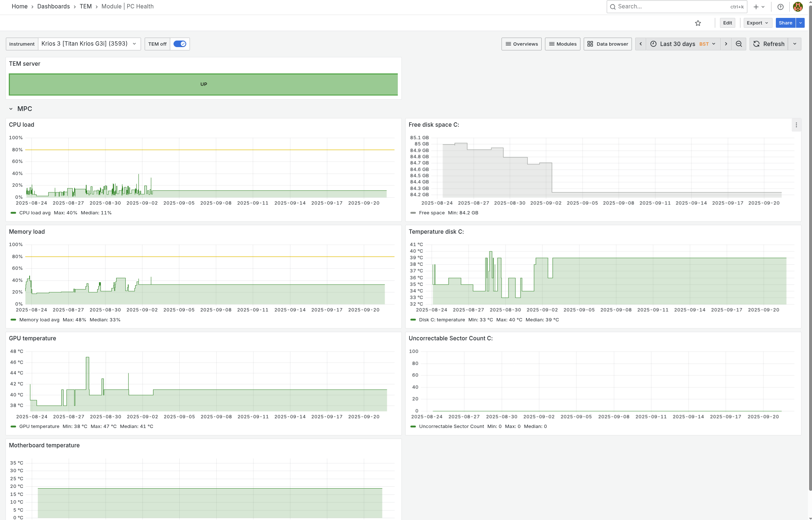Click Module | PC Health breadcrumb
Viewport: 812px width, 520px height.
[127, 7]
